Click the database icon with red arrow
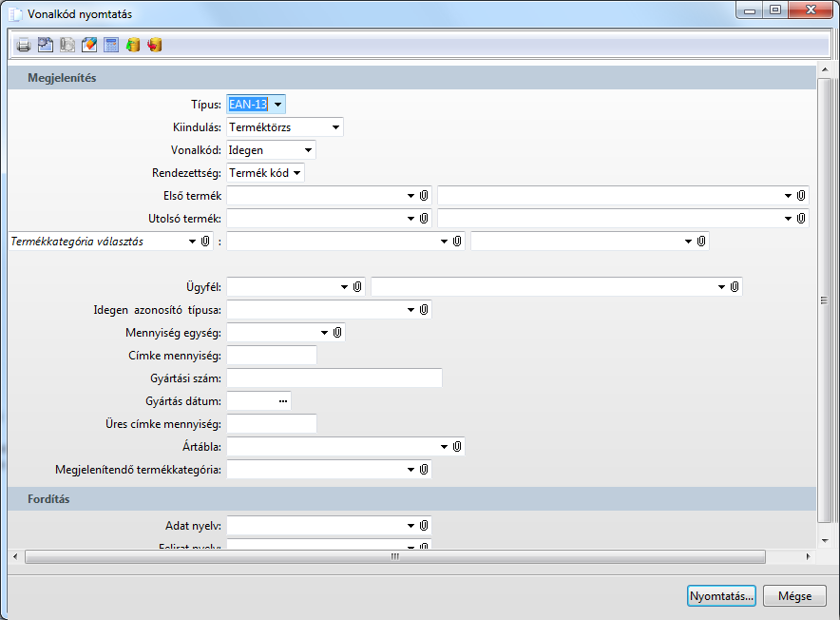Viewport: 840px width, 620px height. click(155, 45)
